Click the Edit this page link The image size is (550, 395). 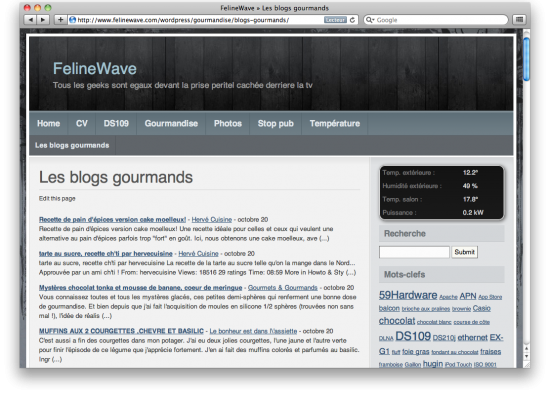coord(57,199)
